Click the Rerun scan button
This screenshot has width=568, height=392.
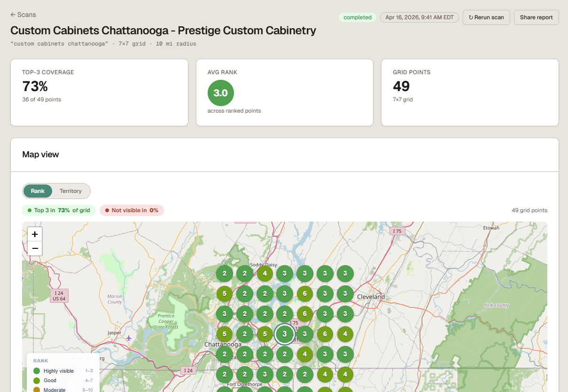tap(486, 17)
